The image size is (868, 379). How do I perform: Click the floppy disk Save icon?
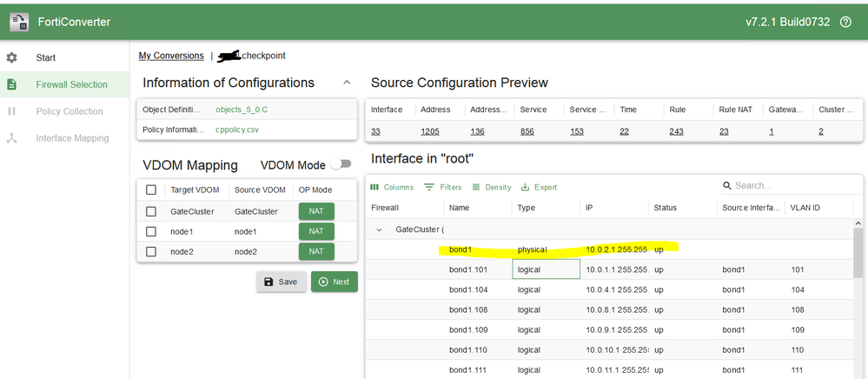tap(268, 282)
